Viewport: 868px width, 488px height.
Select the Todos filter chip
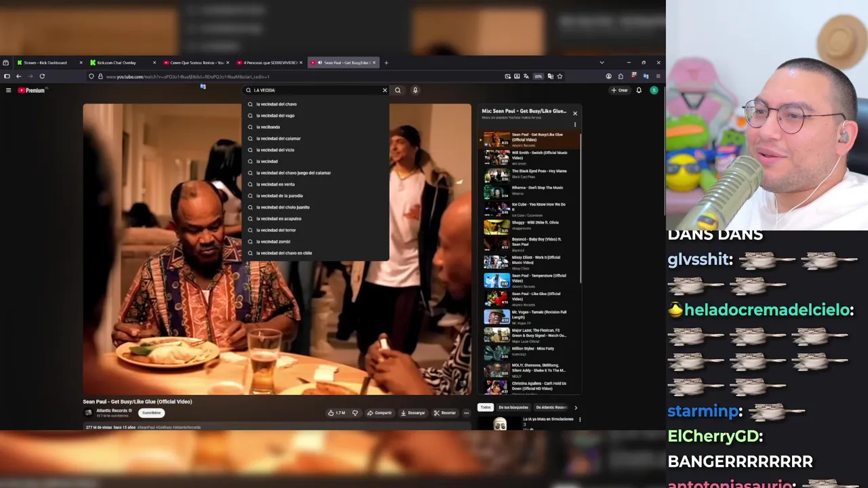[486, 407]
